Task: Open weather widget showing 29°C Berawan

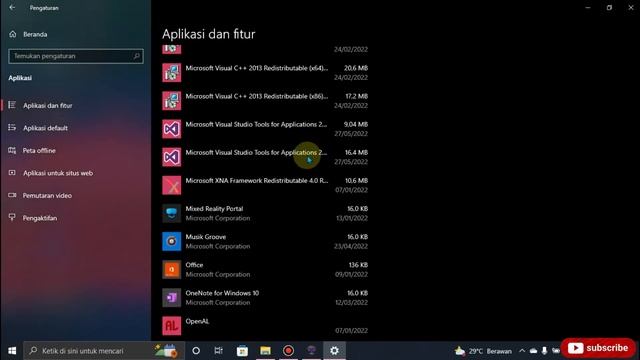Action: [x=483, y=351]
